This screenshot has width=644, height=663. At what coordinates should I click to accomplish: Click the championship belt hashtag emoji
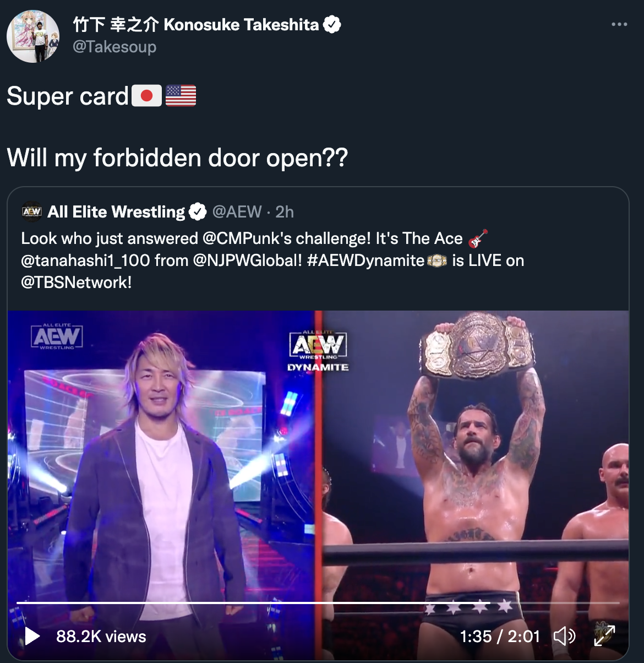437,260
